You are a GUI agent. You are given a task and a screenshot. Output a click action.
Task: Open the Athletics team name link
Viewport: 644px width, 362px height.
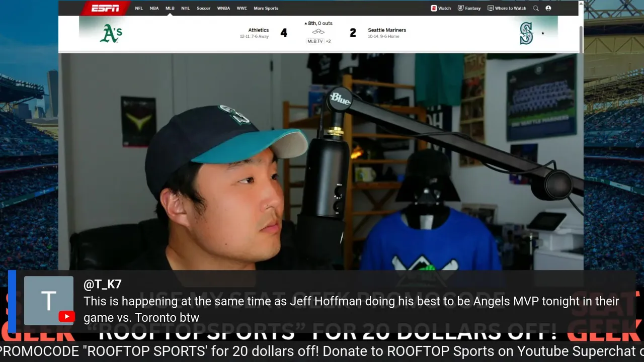[259, 30]
